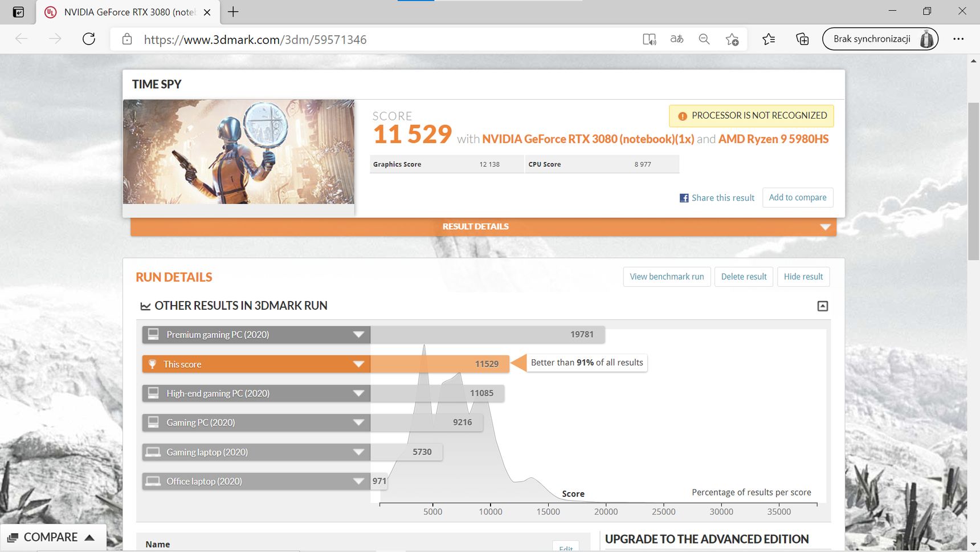Click Premium gaming PC monitor icon

click(x=153, y=334)
